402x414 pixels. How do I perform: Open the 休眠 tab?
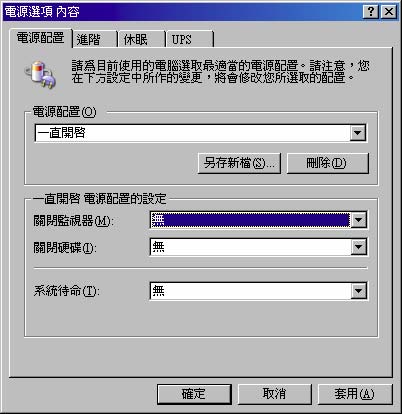tap(142, 40)
